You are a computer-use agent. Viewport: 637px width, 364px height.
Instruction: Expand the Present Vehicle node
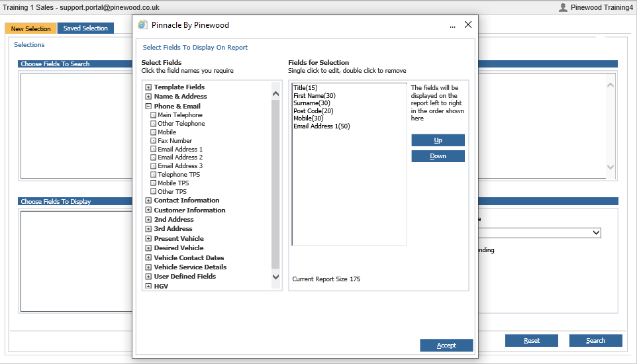(x=148, y=239)
